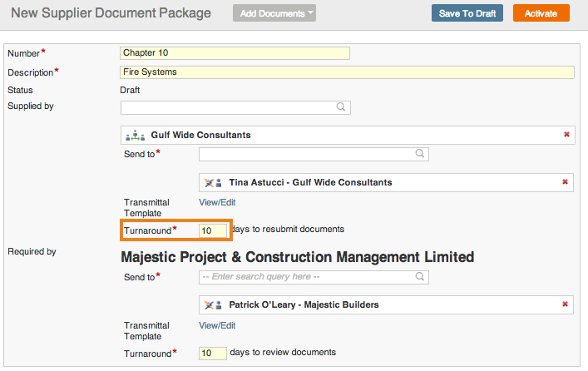
Task: Click the review Turnaround days field
Action: pyautogui.click(x=213, y=353)
